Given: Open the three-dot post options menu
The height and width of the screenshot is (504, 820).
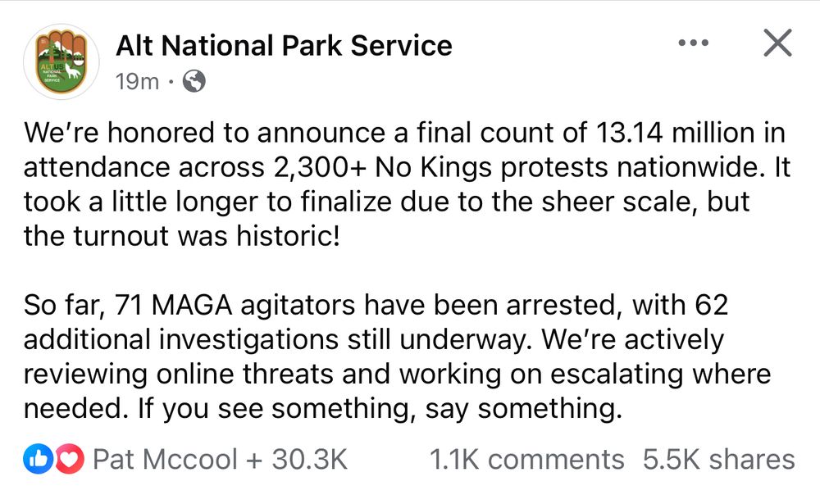Looking at the screenshot, I should (693, 43).
